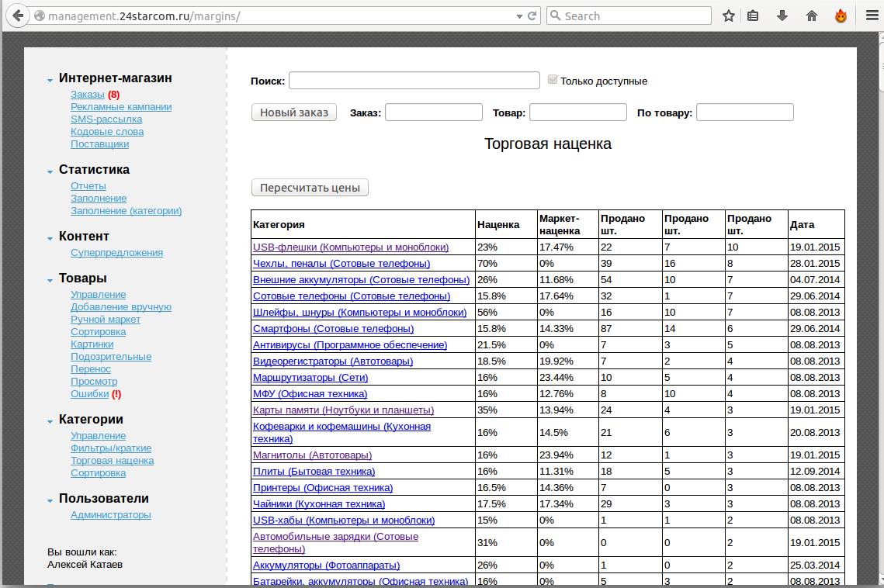Open Отчеты under Статистика
The image size is (884, 588).
[x=88, y=186]
